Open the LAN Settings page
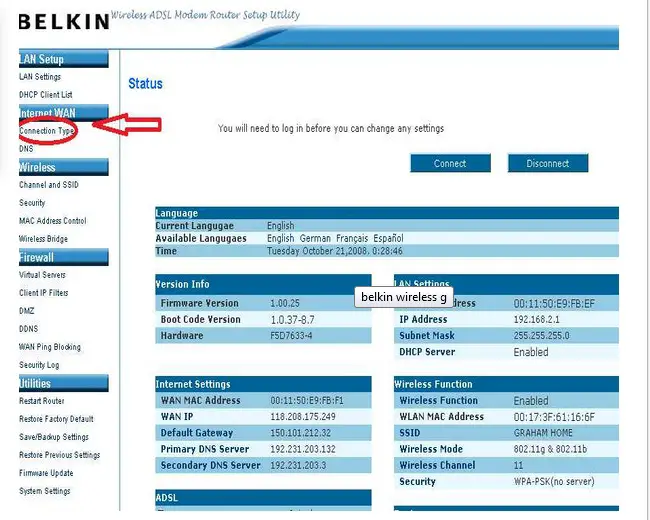This screenshot has width=650, height=520. (x=40, y=77)
